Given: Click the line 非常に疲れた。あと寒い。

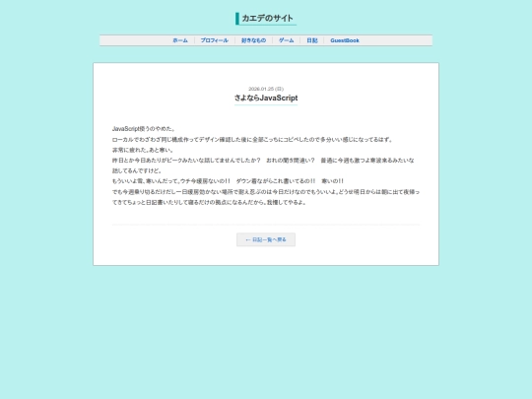Looking at the screenshot, I should coord(143,150).
